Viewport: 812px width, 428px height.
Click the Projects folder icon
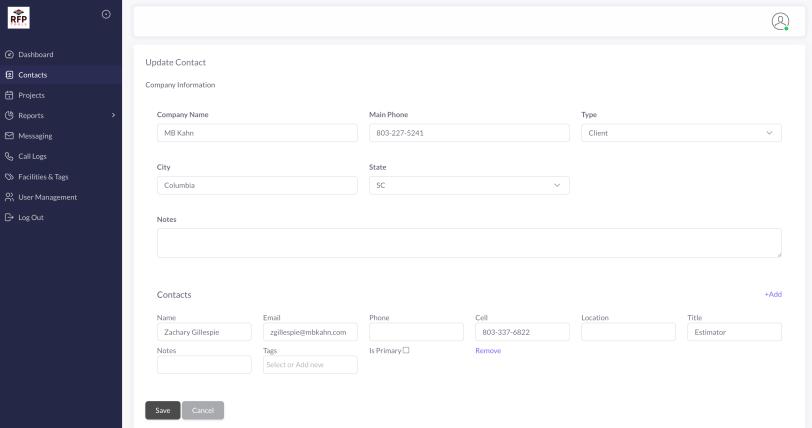[x=9, y=95]
